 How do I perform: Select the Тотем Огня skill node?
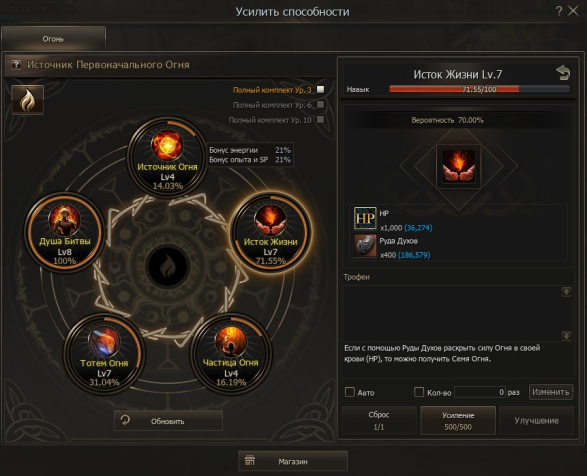[104, 353]
